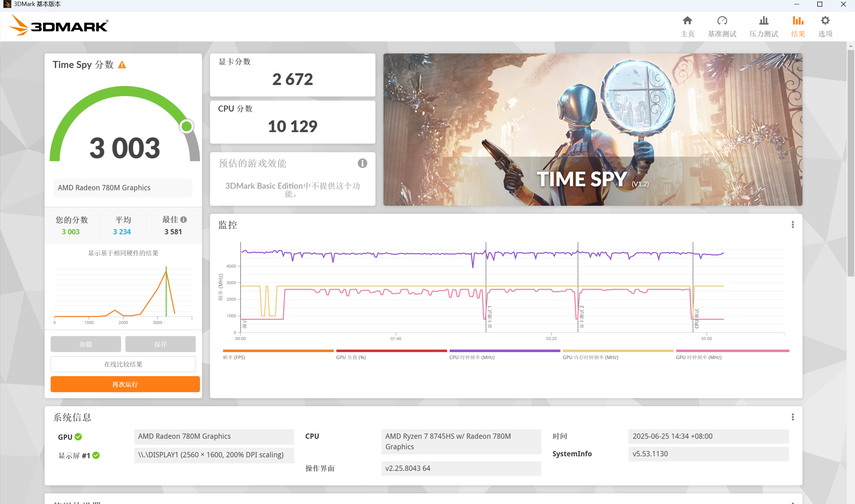The image size is (855, 504).
Task: Click the 显示基于相同硬件的结果 caption
Action: 123,253
